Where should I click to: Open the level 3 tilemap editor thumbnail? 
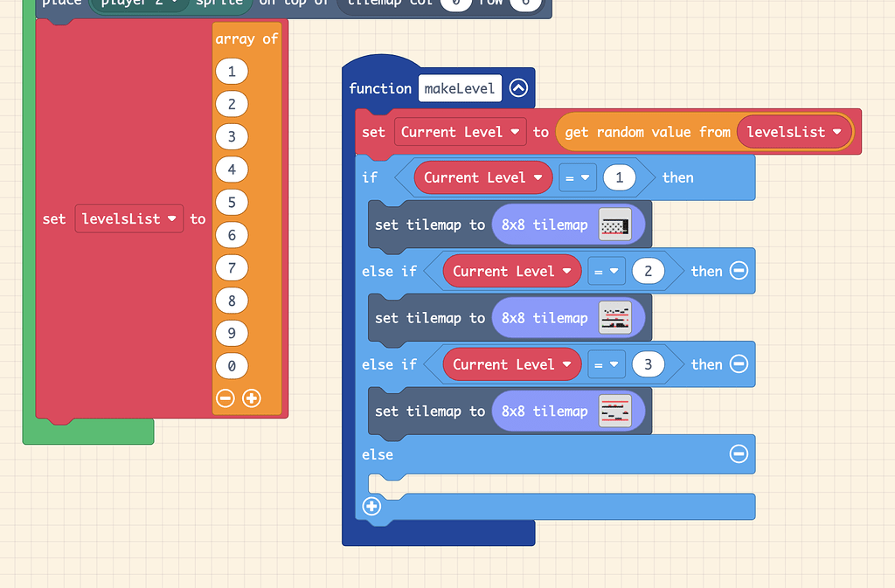615,411
